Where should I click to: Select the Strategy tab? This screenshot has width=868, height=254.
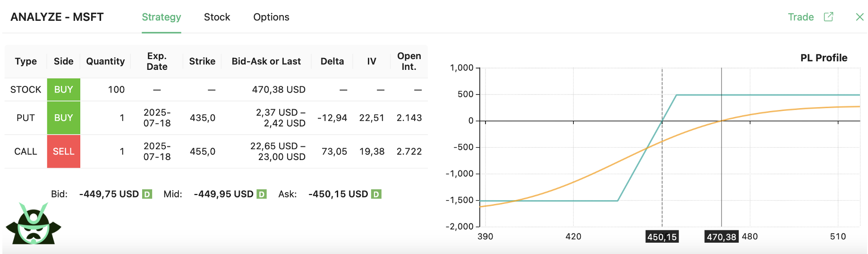[x=162, y=17]
